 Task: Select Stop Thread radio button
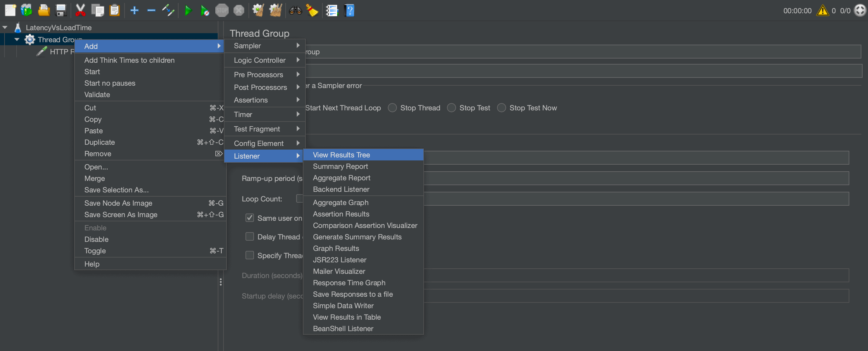pos(392,108)
